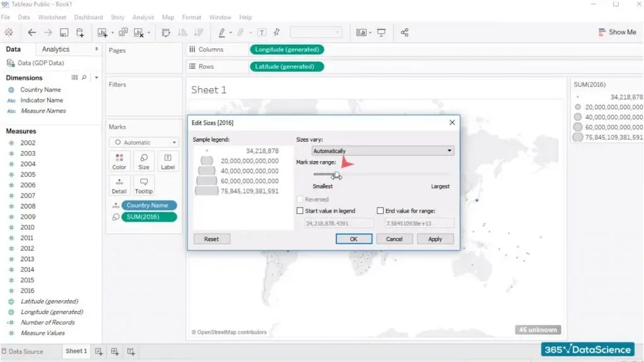Click the Size marks card button
This screenshot has height=362, width=644.
click(143, 161)
